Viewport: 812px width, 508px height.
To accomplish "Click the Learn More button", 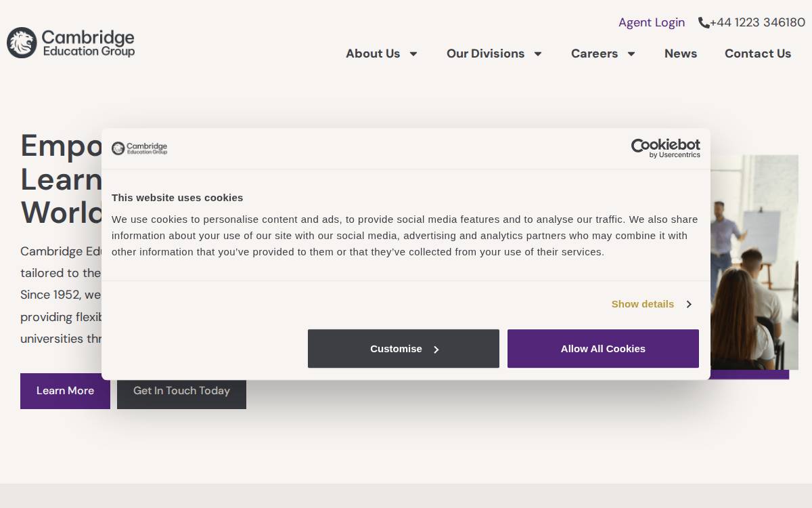I will click(x=65, y=391).
